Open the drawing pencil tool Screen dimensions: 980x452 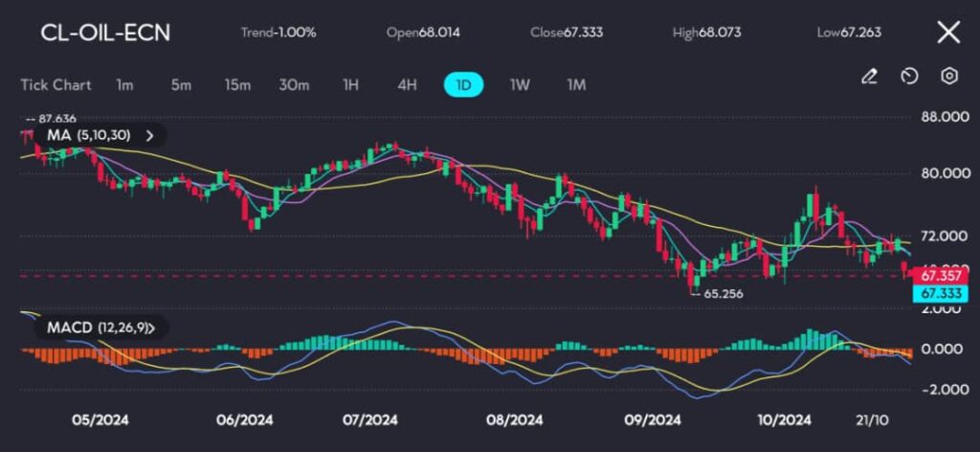869,77
